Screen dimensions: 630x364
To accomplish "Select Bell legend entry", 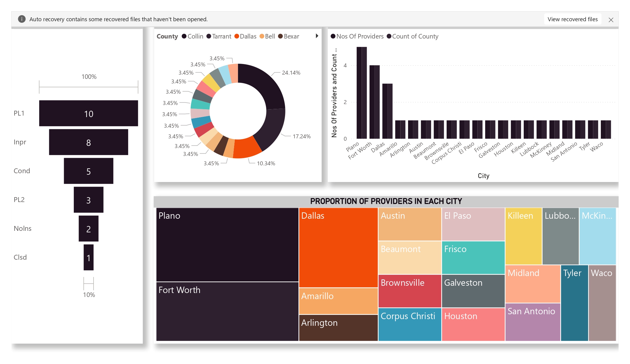I will click(270, 36).
